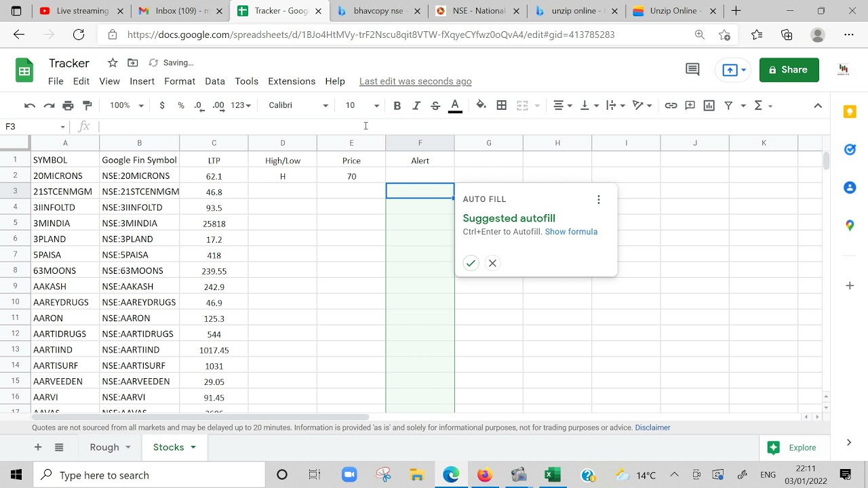Open text wrapping options
Image resolution: width=868 pixels, height=488 pixels.
click(x=616, y=106)
